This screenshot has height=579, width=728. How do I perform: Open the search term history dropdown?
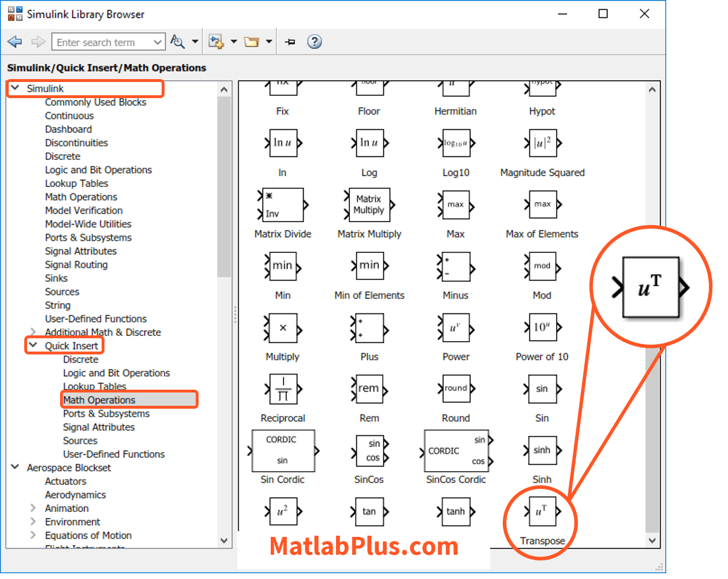(158, 42)
